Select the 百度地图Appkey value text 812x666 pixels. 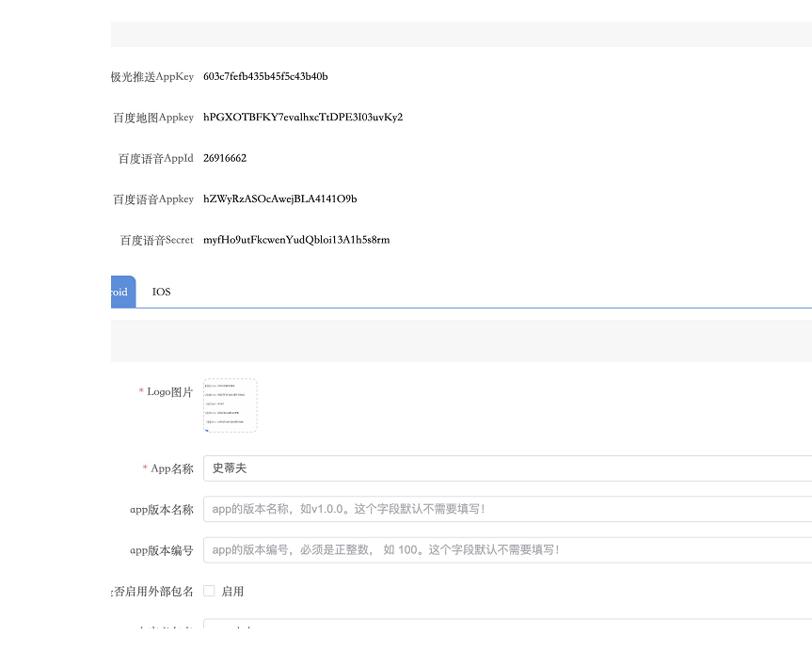303,118
